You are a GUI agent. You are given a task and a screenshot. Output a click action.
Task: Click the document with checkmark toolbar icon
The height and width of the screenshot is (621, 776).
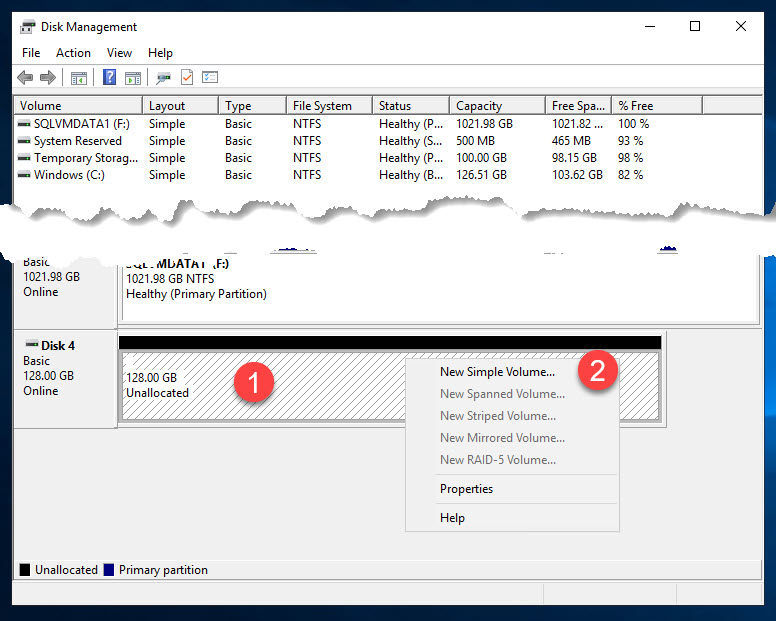[x=187, y=77]
